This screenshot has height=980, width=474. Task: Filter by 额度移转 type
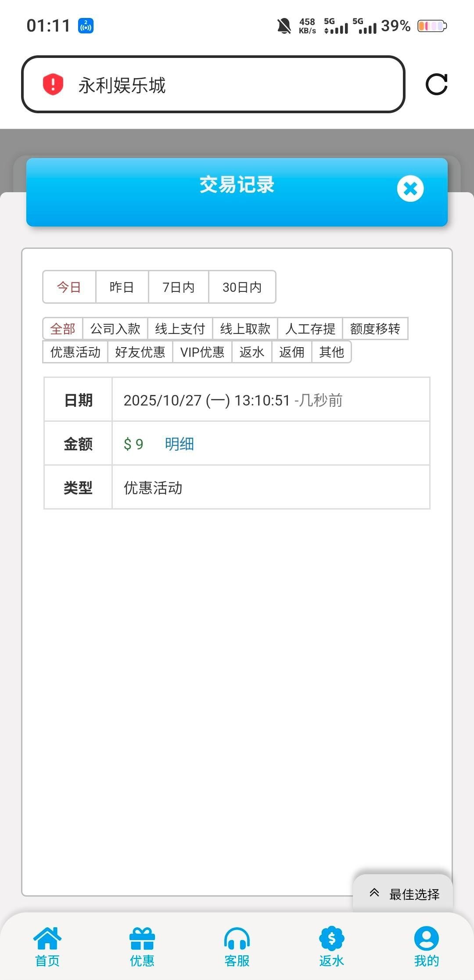375,329
